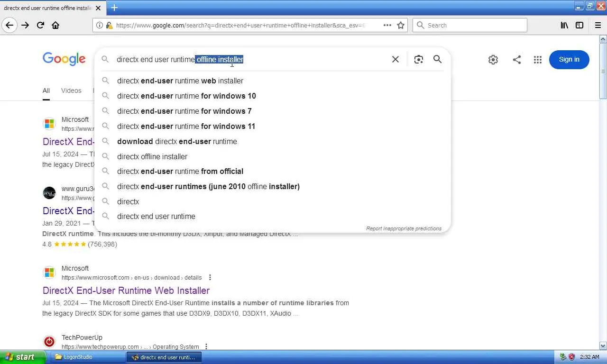Click the Firefox Search box
This screenshot has width=607, height=364.
pos(469,25)
